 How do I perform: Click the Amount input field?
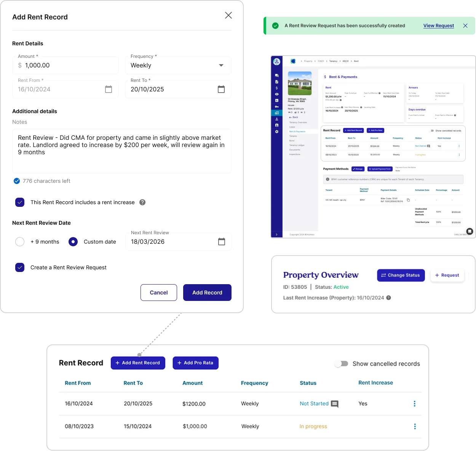click(x=65, y=65)
